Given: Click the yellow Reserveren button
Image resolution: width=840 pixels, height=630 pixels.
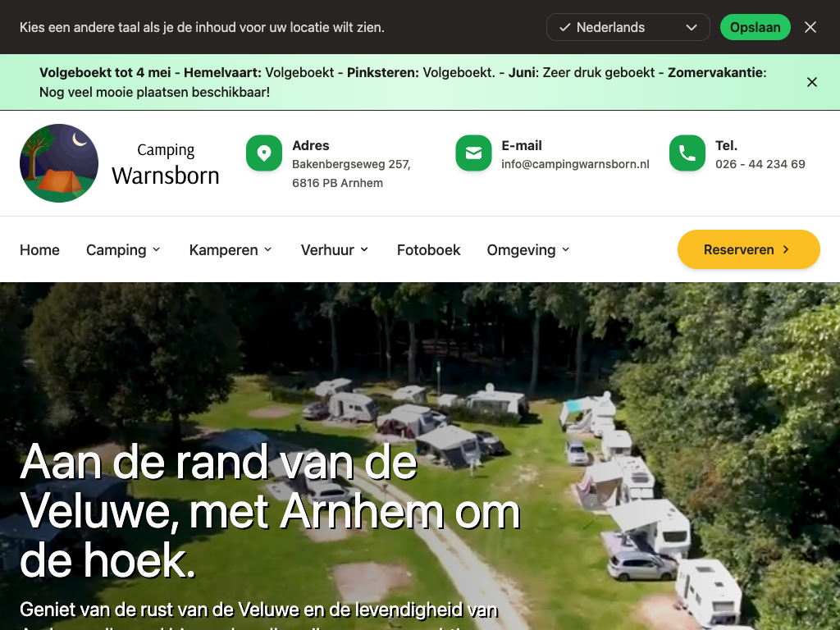Looking at the screenshot, I should 748,249.
